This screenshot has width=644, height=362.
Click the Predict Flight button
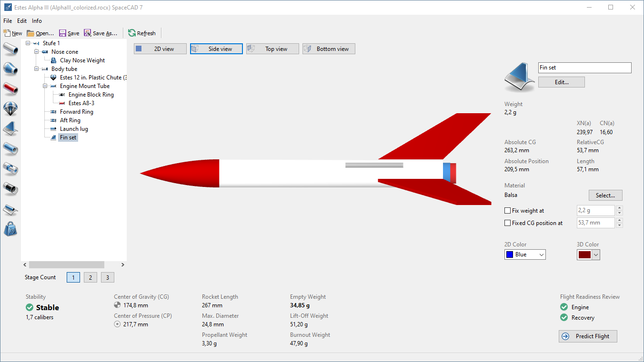coord(588,336)
